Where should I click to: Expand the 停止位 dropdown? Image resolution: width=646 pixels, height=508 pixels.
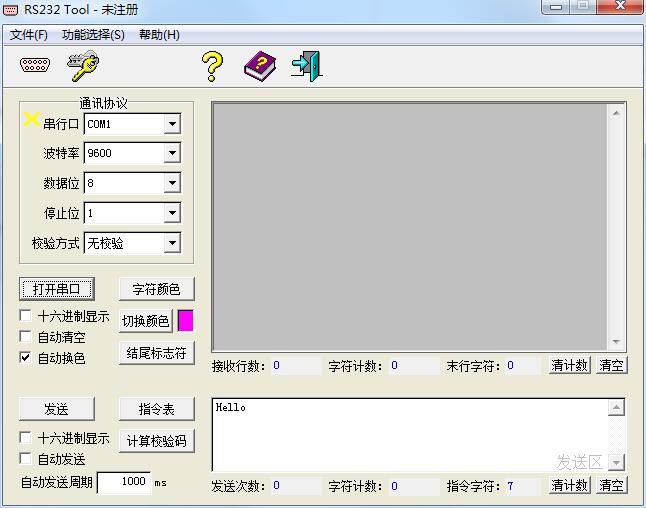click(172, 213)
